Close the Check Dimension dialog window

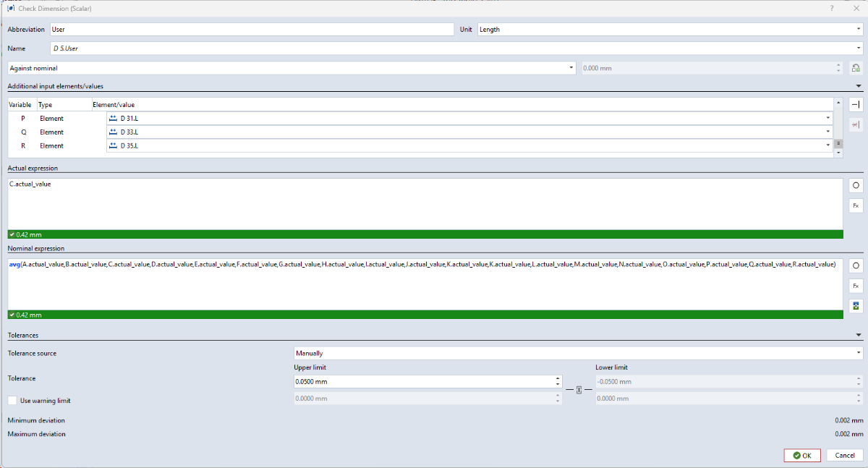click(856, 8)
